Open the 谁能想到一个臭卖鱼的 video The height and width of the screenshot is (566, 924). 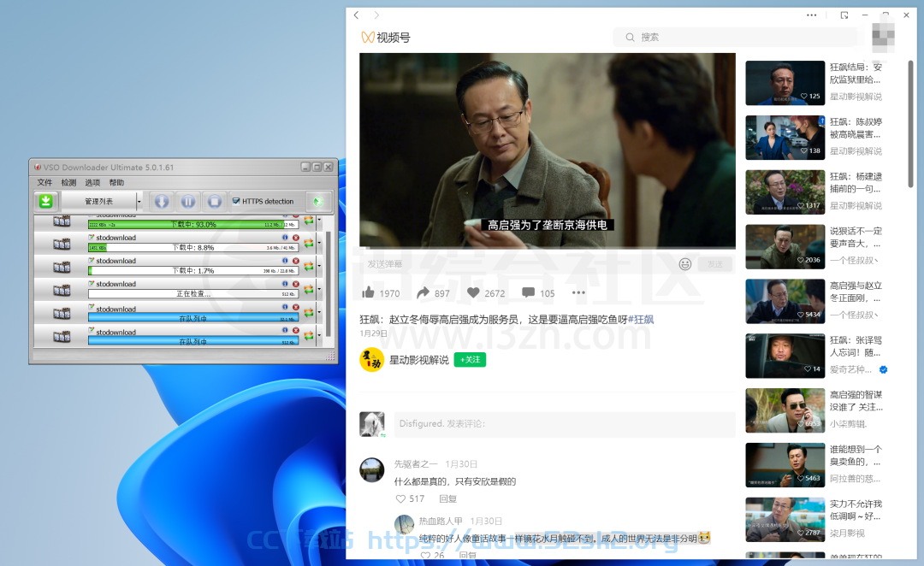coord(785,465)
